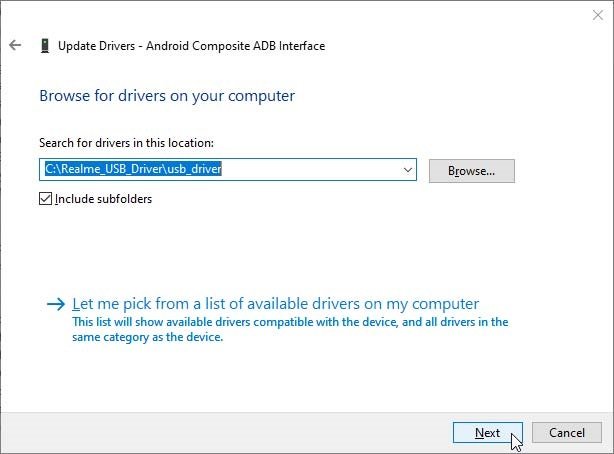Toggle subfolders via Include subfolders label
The image size is (614, 454).
click(x=103, y=199)
